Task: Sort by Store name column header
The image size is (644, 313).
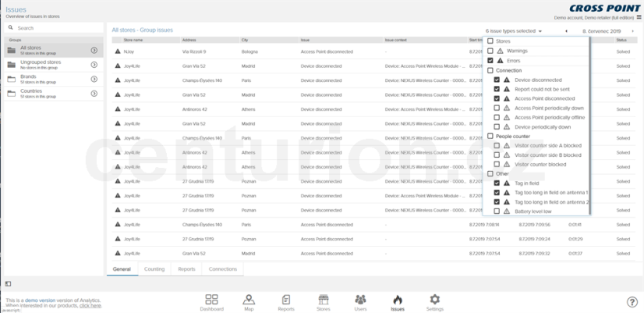Action: 133,40
